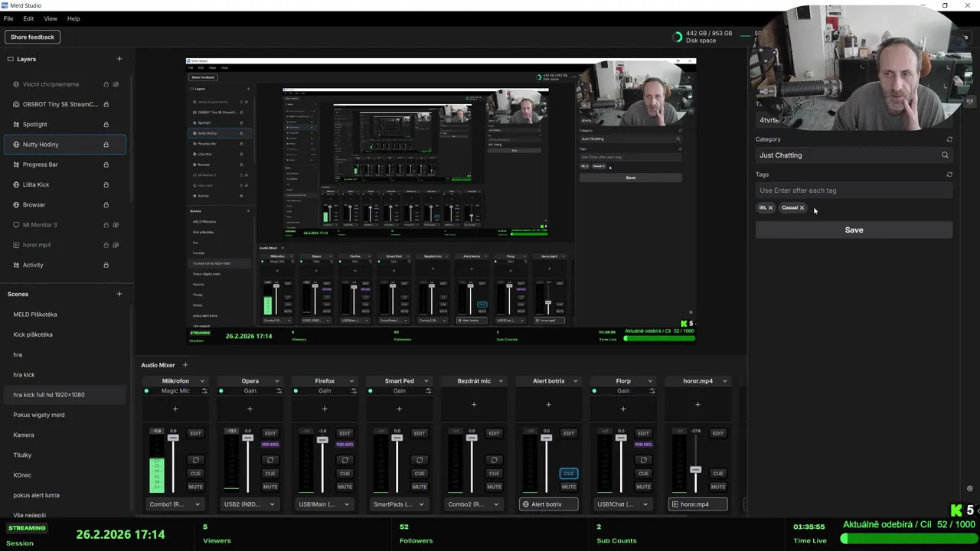Add a new layer with plus icon
980x551 pixels.
pyautogui.click(x=119, y=59)
